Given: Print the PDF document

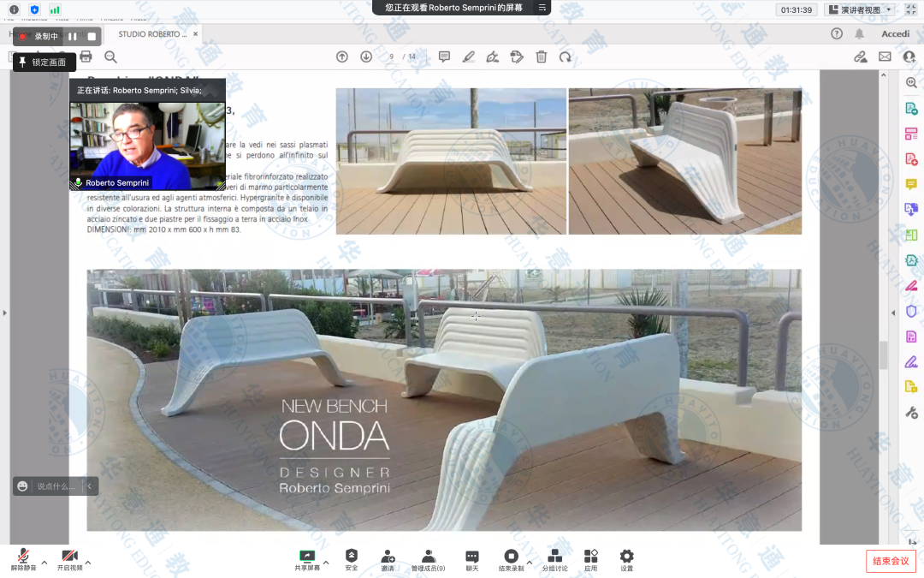Looking at the screenshot, I should coord(86,57).
